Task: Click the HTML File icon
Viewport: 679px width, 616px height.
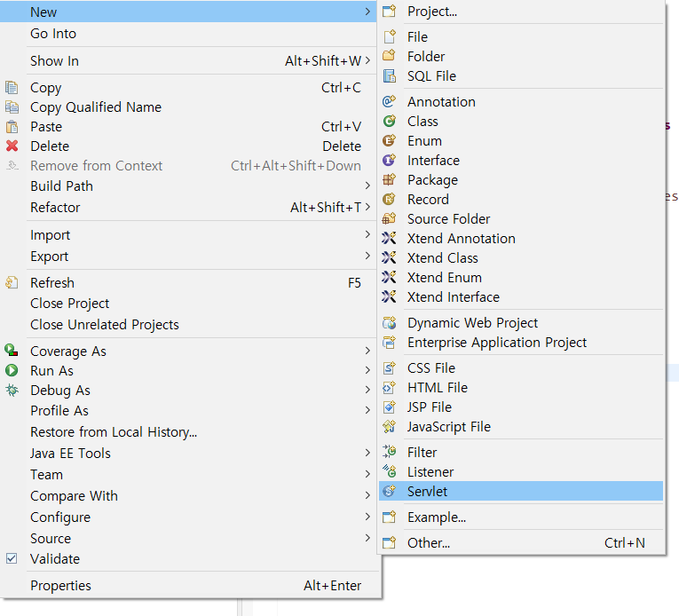Action: pos(389,387)
